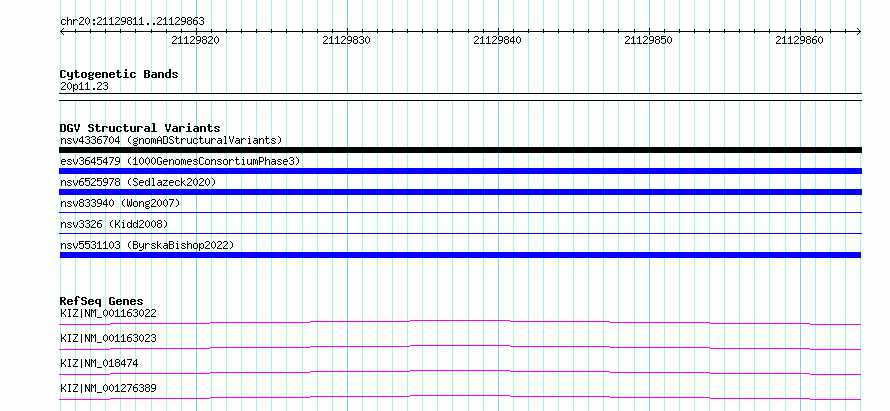Open variant nsv6525978 Sedlazeck2020 label
The width and height of the screenshot is (890, 411).
coord(138,182)
